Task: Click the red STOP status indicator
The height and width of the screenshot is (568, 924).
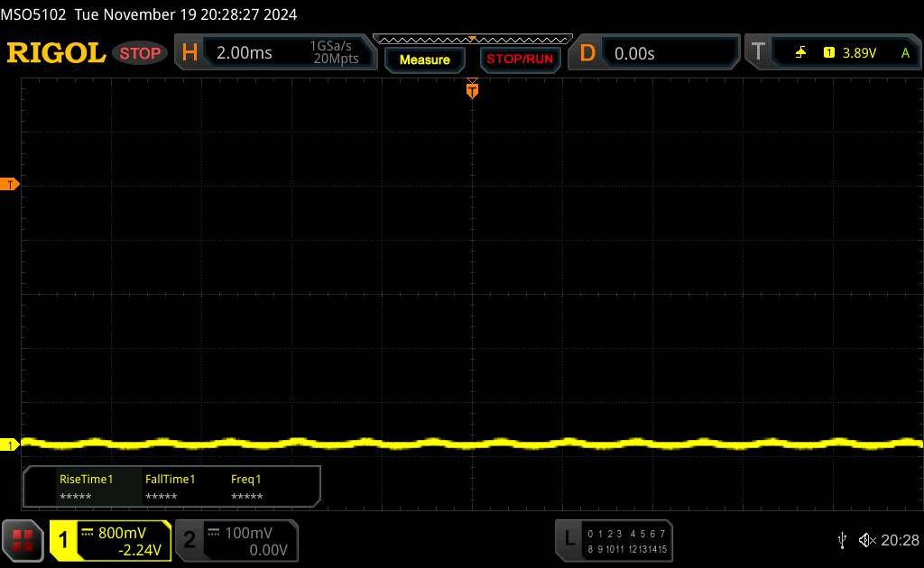Action: click(140, 53)
